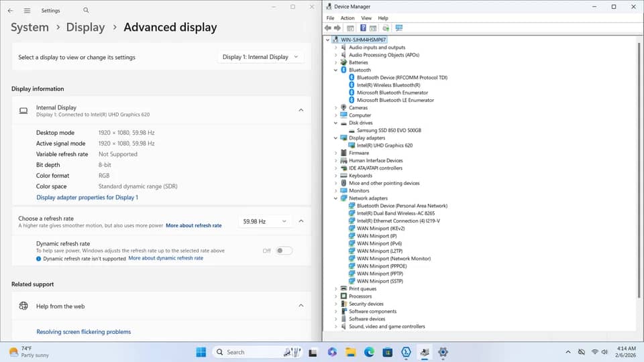Open the View menu in Device Manager

coord(366,18)
